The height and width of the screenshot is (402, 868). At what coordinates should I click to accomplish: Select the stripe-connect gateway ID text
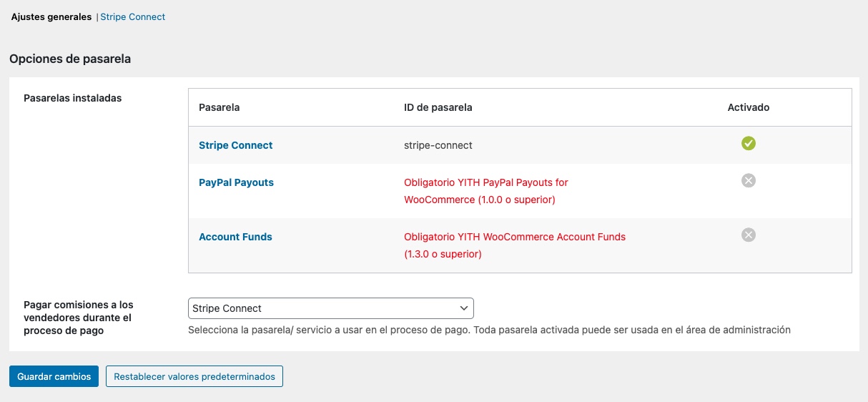(x=438, y=145)
